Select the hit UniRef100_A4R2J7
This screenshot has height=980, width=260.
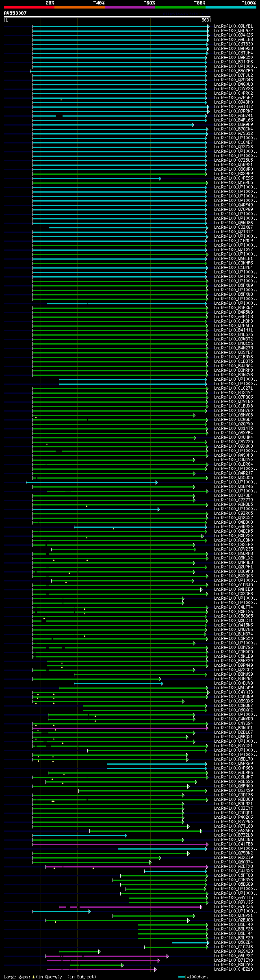[x=233, y=473]
